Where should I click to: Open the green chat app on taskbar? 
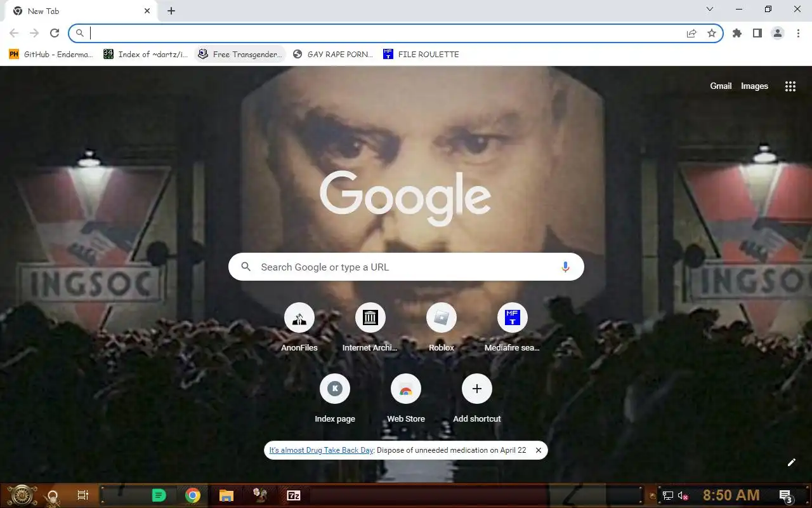[x=159, y=495]
